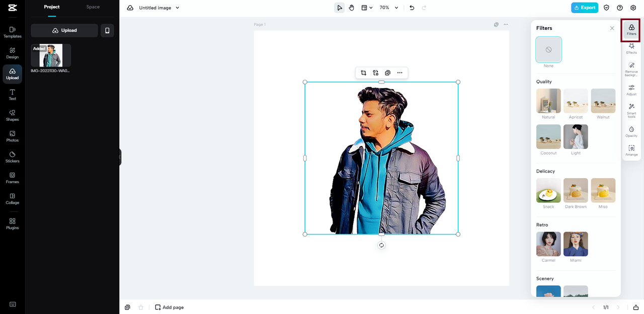Apply the Natural filter
The height and width of the screenshot is (314, 644).
[548, 101]
